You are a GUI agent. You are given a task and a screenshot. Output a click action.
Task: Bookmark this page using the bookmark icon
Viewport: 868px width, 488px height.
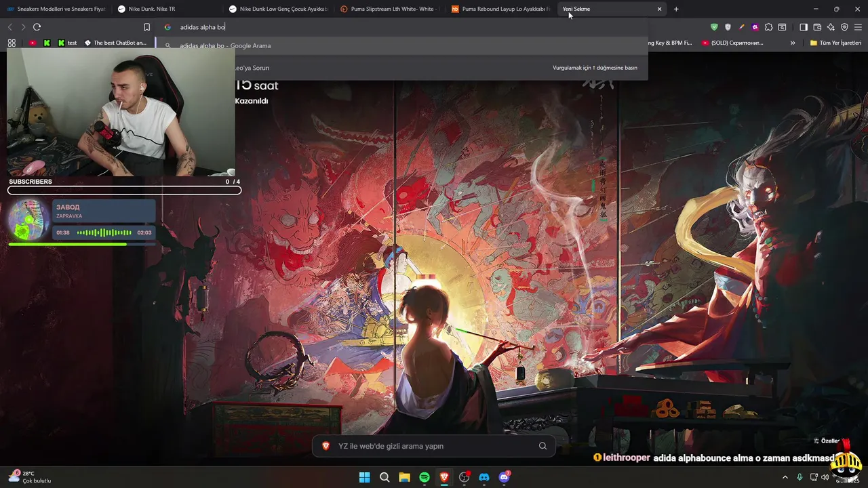146,27
